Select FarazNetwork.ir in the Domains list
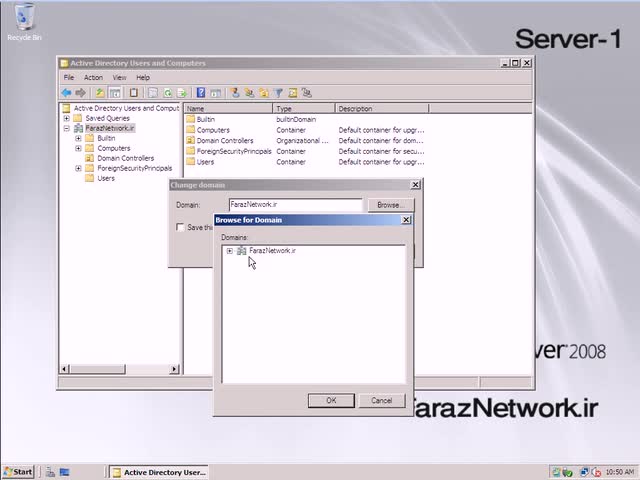This screenshot has width=640, height=480. tap(272, 251)
